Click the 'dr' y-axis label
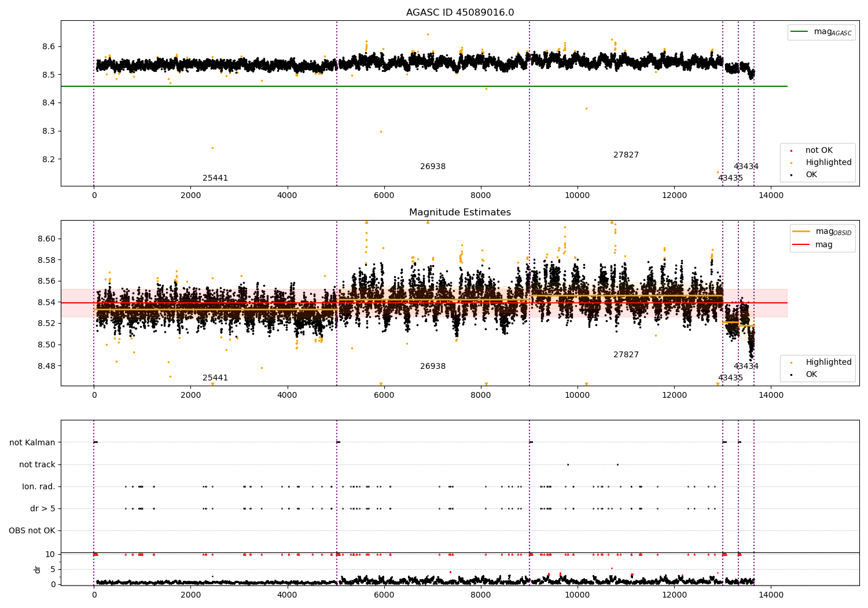Screen dimensions: 868x608 click(38, 569)
